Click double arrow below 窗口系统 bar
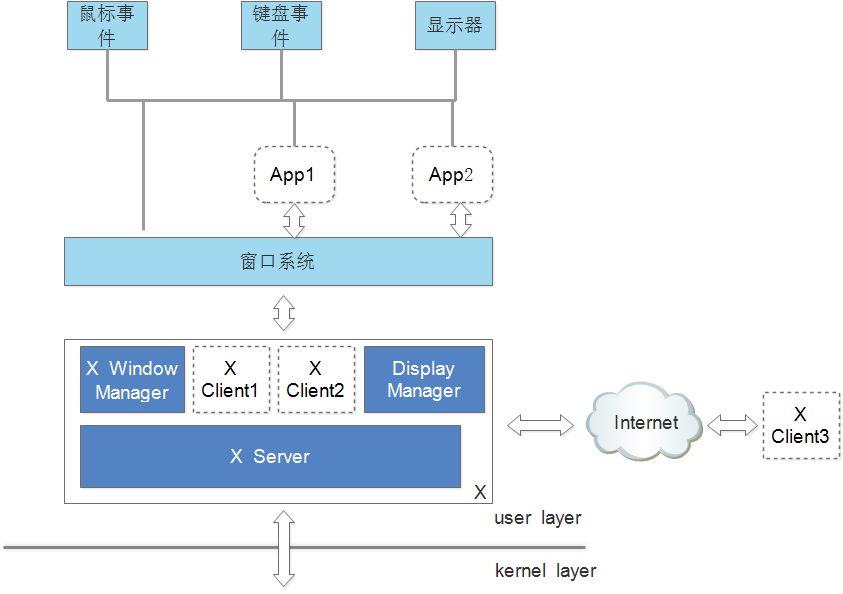Image resolution: width=843 pixels, height=594 pixels. pos(284,313)
